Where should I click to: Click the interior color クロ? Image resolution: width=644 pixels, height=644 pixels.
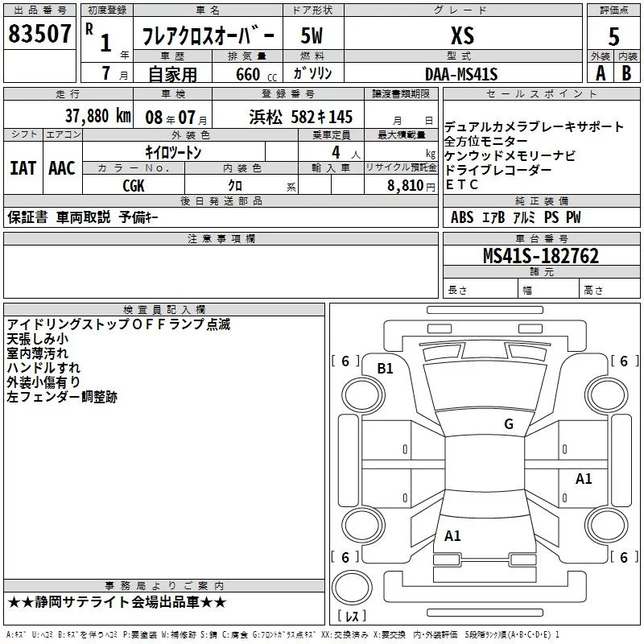tap(235, 186)
